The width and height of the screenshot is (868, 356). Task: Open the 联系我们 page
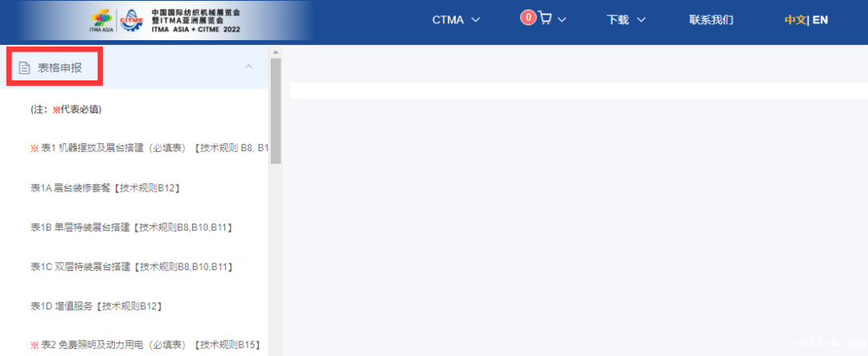click(710, 20)
